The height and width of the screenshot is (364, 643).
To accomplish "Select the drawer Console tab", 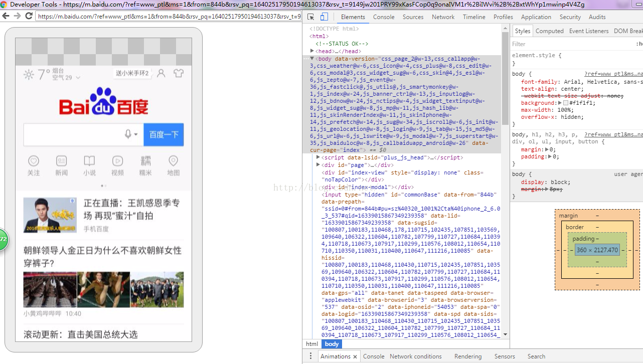I will (x=374, y=356).
